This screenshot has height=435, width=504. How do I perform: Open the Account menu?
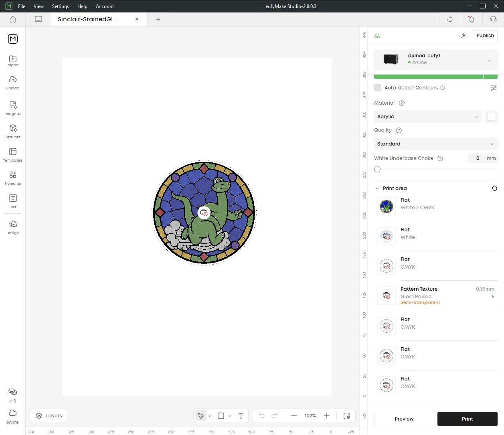point(105,6)
